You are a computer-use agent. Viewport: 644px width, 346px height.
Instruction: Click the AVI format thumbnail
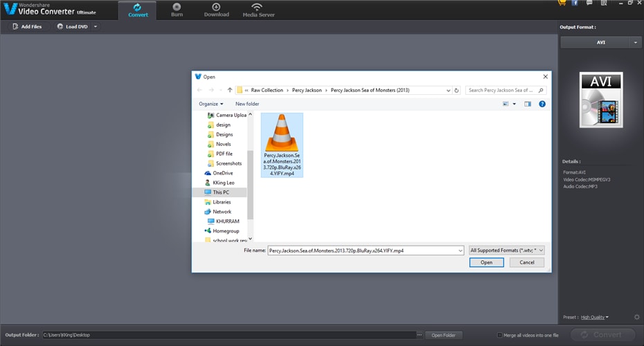point(601,100)
